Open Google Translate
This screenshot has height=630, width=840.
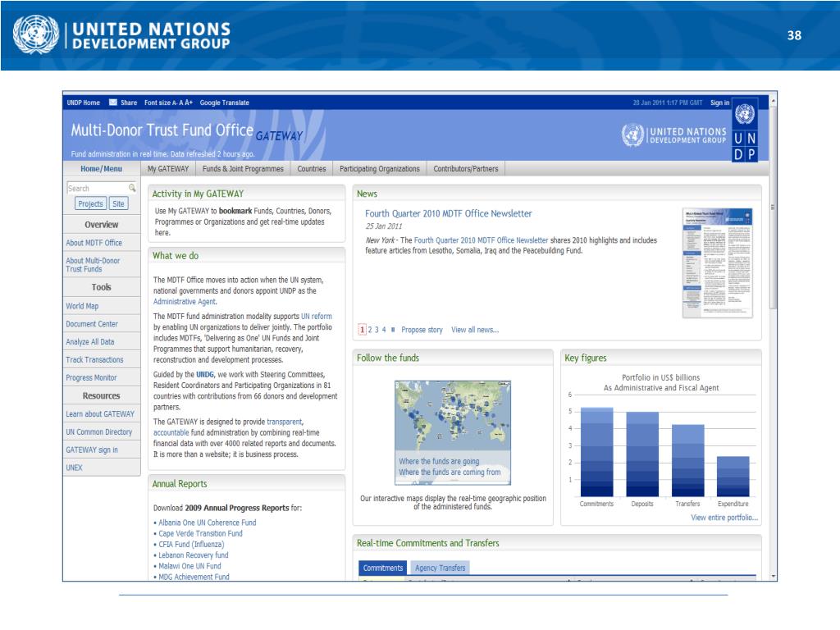click(x=225, y=103)
